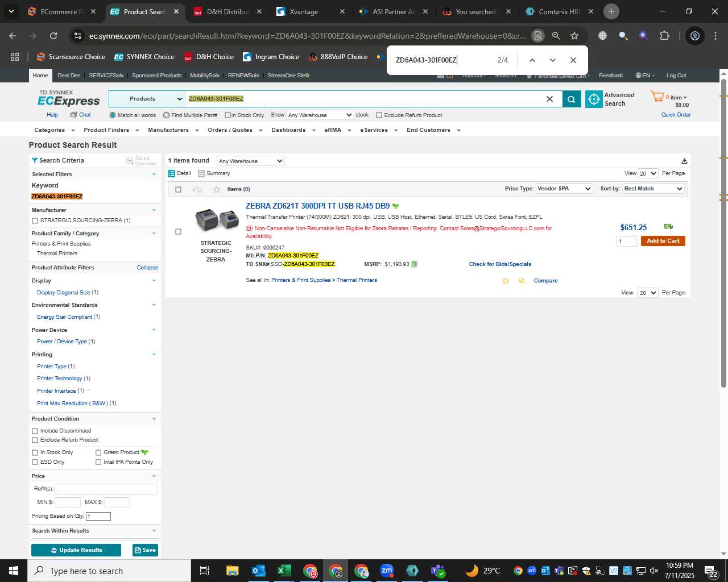Check Intel IPA Points Only filter
The height and width of the screenshot is (582, 728).
click(98, 462)
